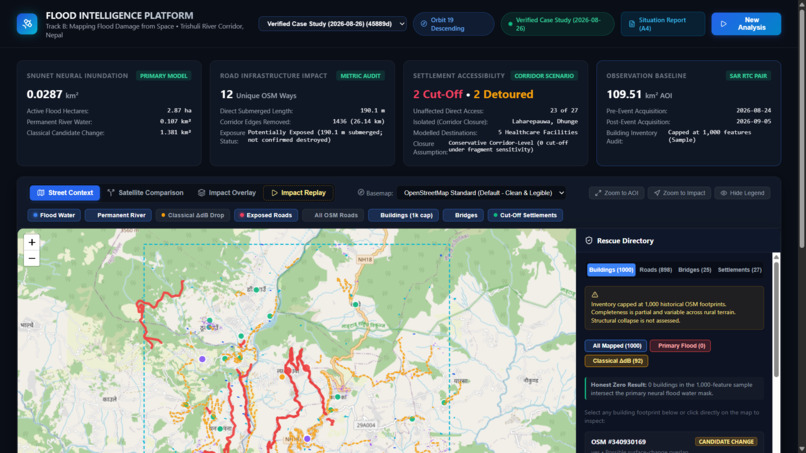Click the Honest Zero Result note
This screenshot has width=806, height=453.
click(674, 389)
